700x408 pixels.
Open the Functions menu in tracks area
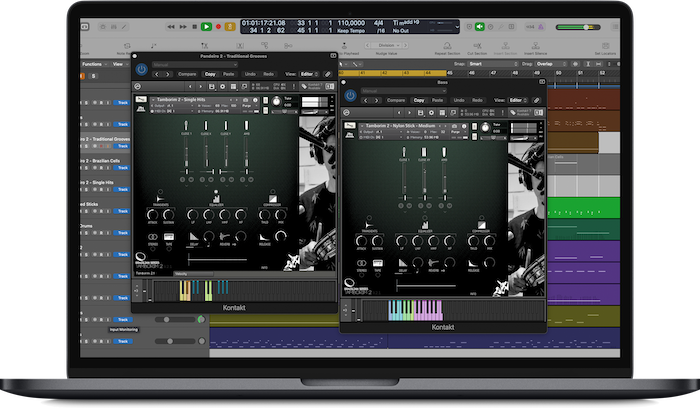(x=94, y=64)
